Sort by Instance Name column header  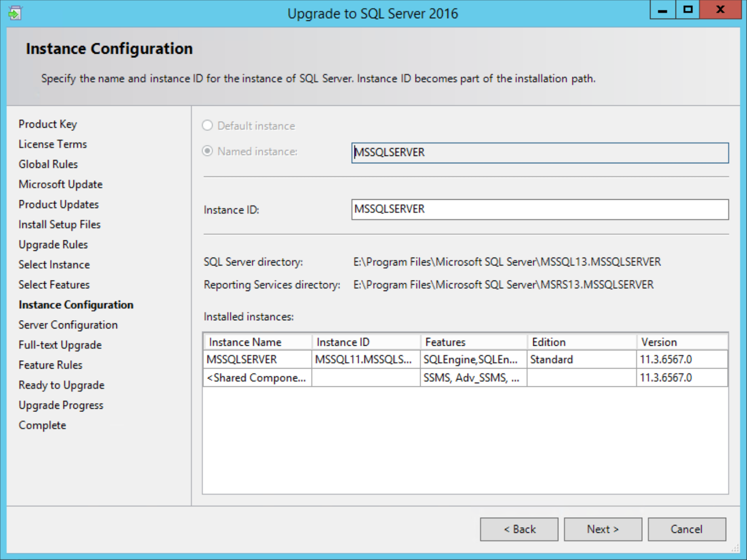[258, 342]
